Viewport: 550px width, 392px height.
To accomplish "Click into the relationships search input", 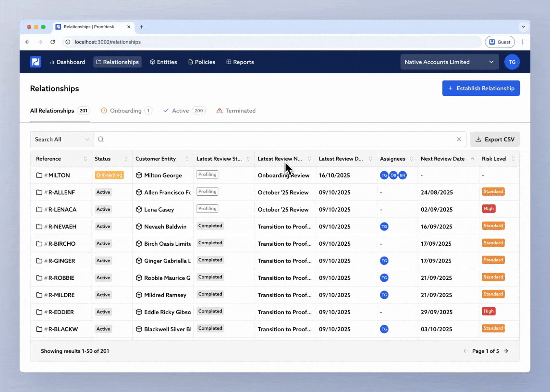I will pyautogui.click(x=276, y=139).
